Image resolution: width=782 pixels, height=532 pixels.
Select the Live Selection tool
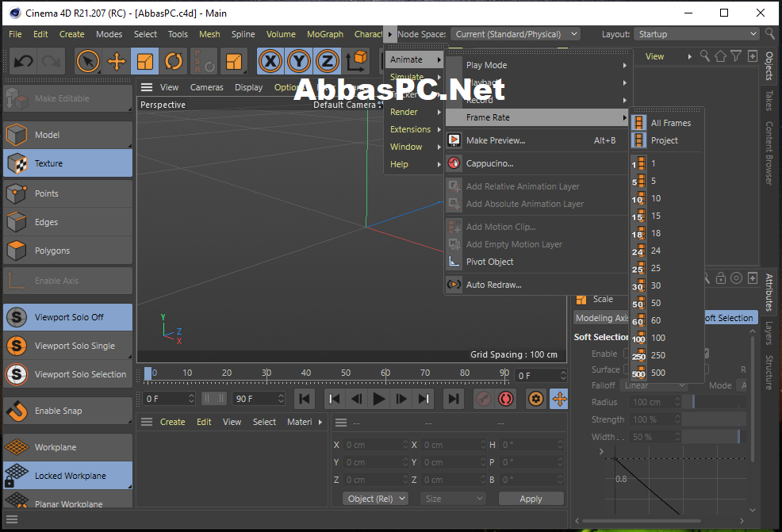(x=88, y=61)
